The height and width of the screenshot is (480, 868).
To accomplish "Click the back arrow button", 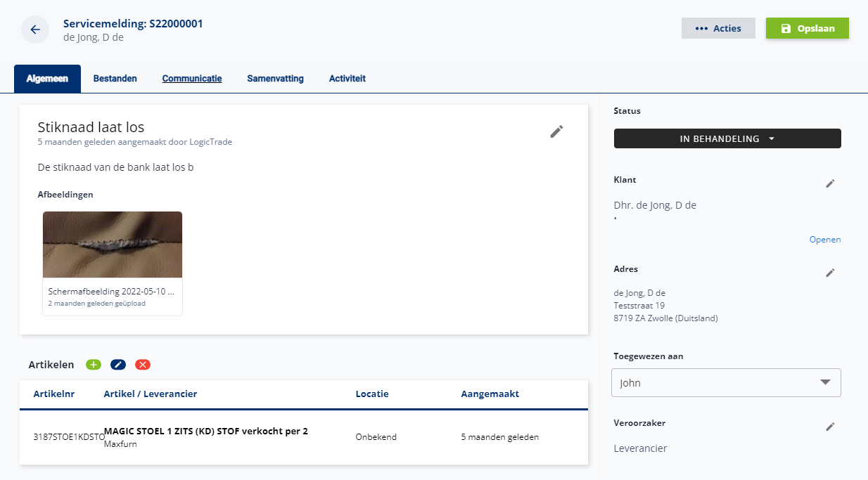I will coord(35,30).
